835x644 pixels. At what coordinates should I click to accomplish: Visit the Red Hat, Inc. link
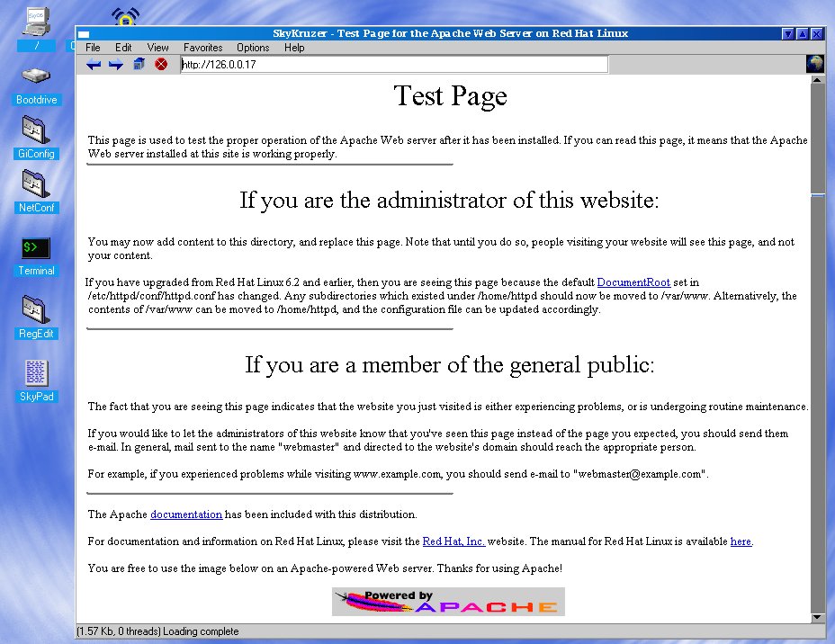coord(453,541)
